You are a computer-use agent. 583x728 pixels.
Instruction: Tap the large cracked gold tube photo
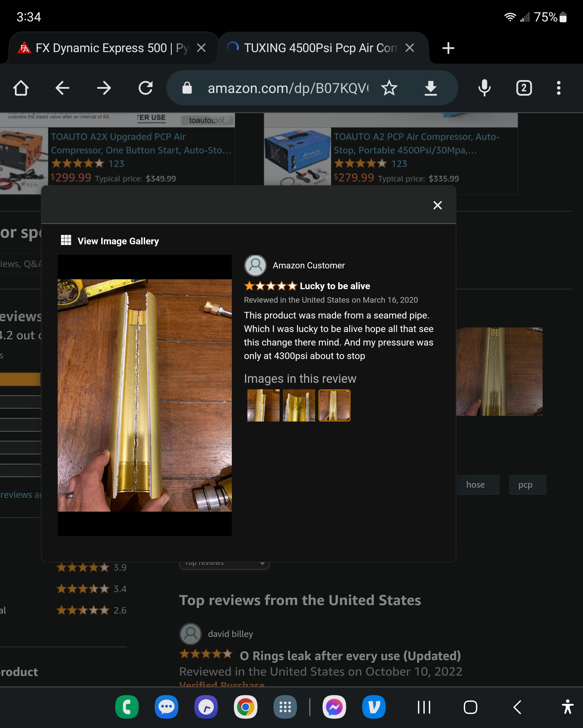(x=144, y=395)
